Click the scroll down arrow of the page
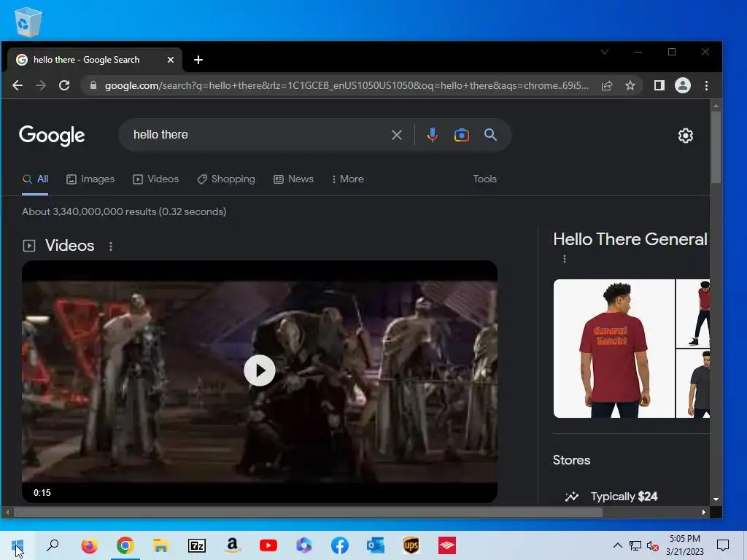This screenshot has height=560, width=747. coord(716,499)
